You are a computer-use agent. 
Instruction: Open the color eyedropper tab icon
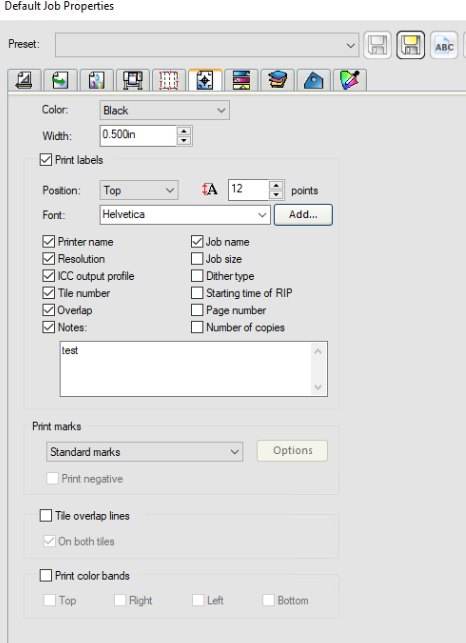pos(350,80)
